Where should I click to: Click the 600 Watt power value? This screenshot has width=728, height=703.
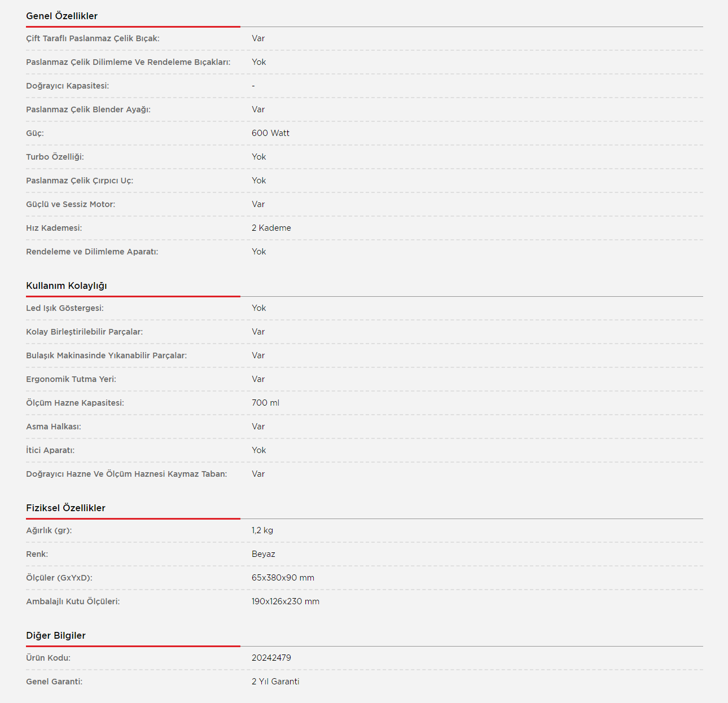(x=270, y=133)
